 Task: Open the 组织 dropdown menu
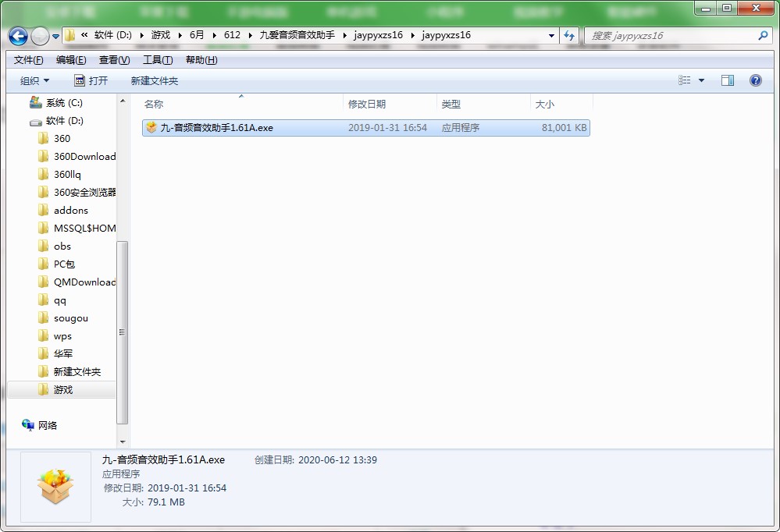[x=34, y=80]
